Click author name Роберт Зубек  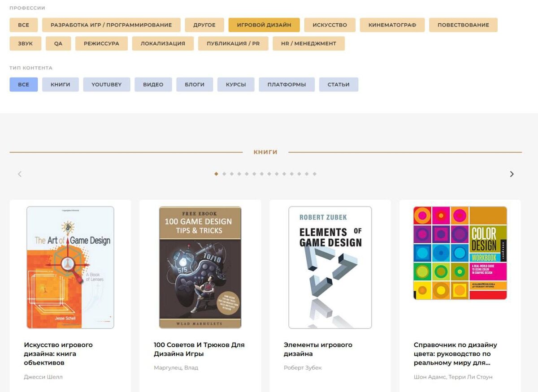303,368
